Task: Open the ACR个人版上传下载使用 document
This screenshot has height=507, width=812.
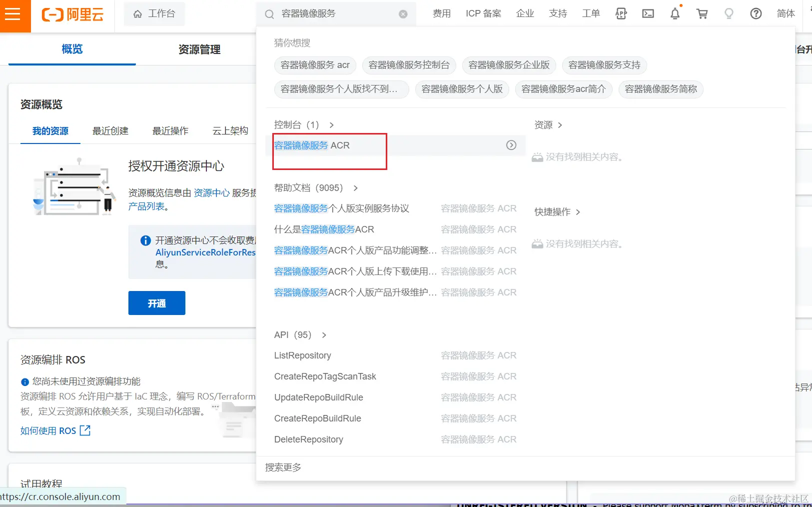Action: coord(355,271)
